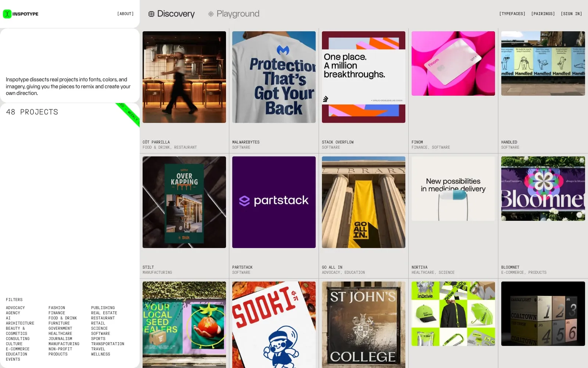
Task: Open the inDrive merchandise thumbnail
Action: pyautogui.click(x=453, y=314)
